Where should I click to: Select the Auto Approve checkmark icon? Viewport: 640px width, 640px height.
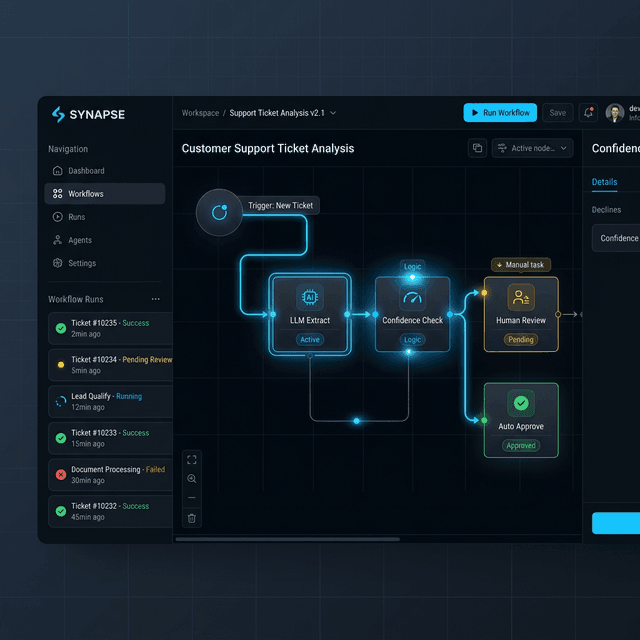click(x=521, y=403)
